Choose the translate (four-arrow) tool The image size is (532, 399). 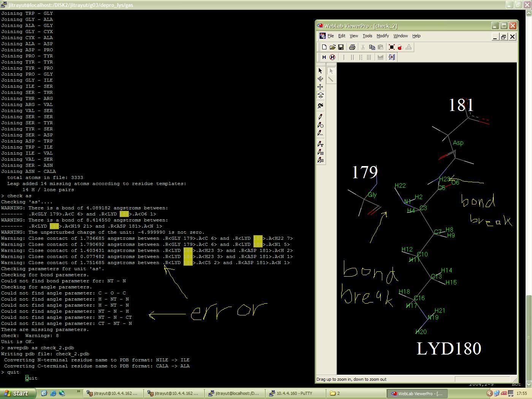320,87
